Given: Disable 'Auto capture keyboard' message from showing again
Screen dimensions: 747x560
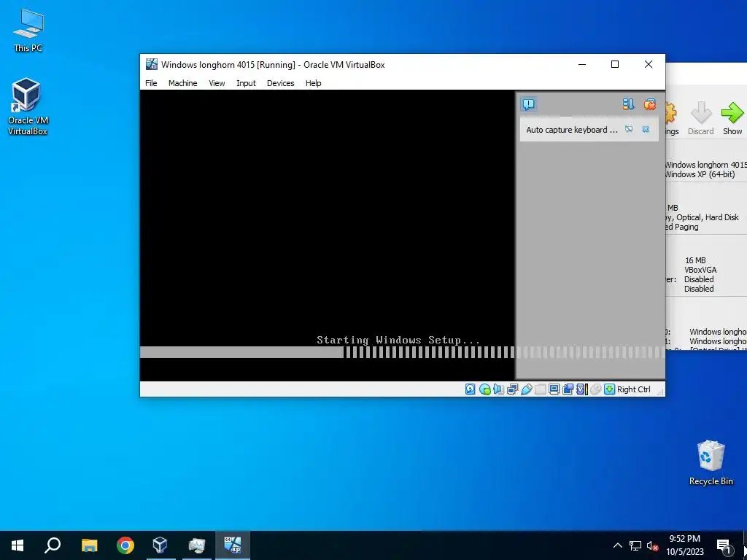Looking at the screenshot, I should tap(629, 129).
